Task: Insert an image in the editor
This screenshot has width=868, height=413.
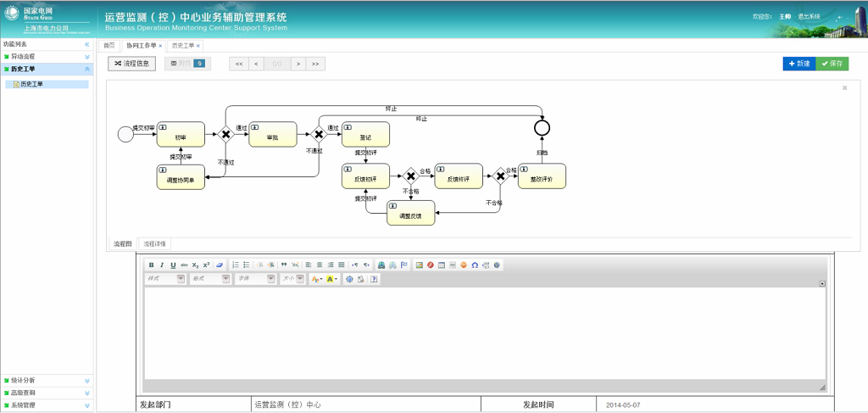Action: (419, 265)
